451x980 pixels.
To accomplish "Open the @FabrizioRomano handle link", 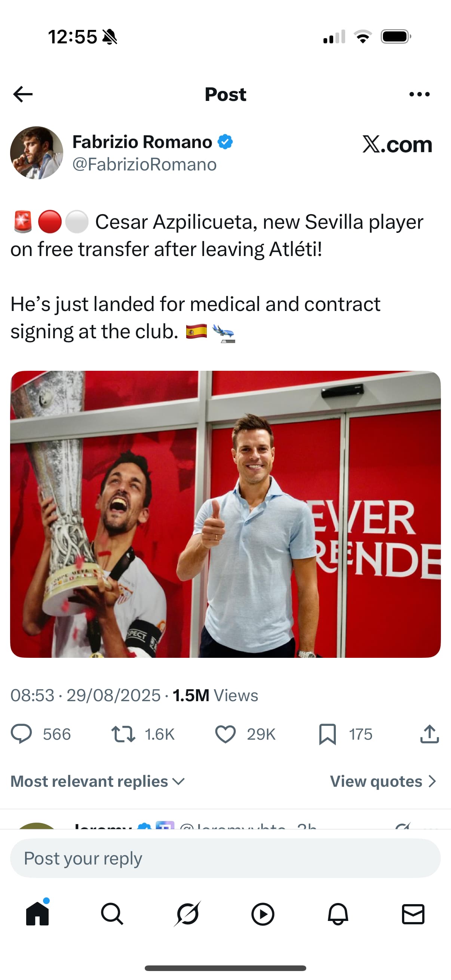I will 144,164.
